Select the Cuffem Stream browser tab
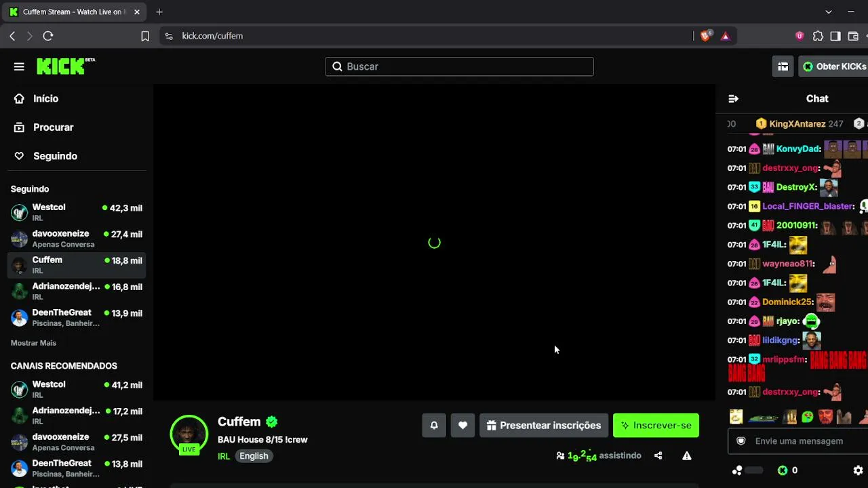868x488 pixels. tap(75, 12)
